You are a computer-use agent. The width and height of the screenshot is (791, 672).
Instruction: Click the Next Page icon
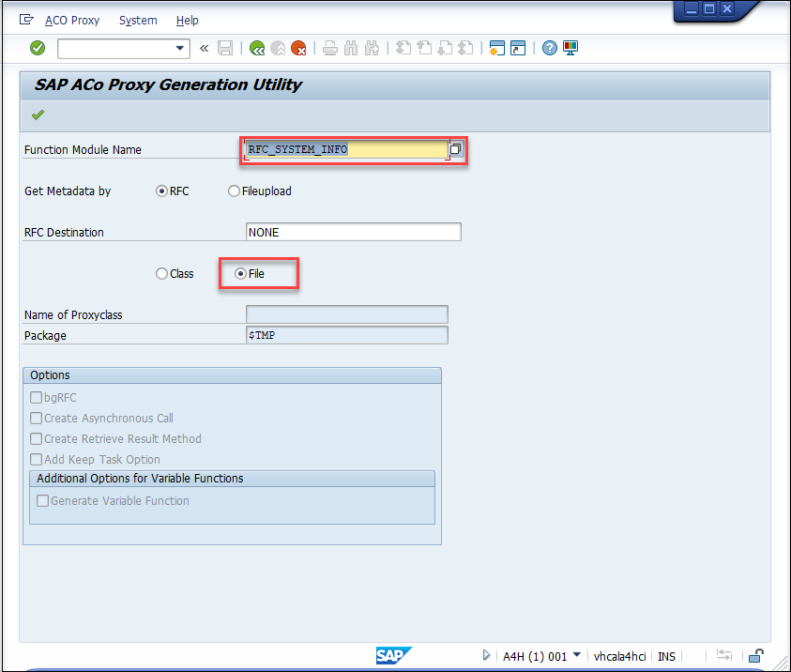pos(445,48)
